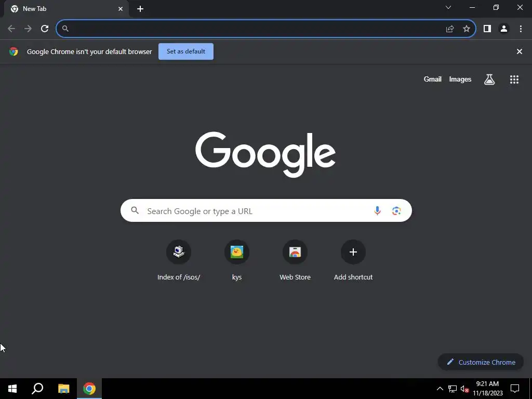Open a new tab with plus button
This screenshot has height=399, width=532.
[x=140, y=9]
